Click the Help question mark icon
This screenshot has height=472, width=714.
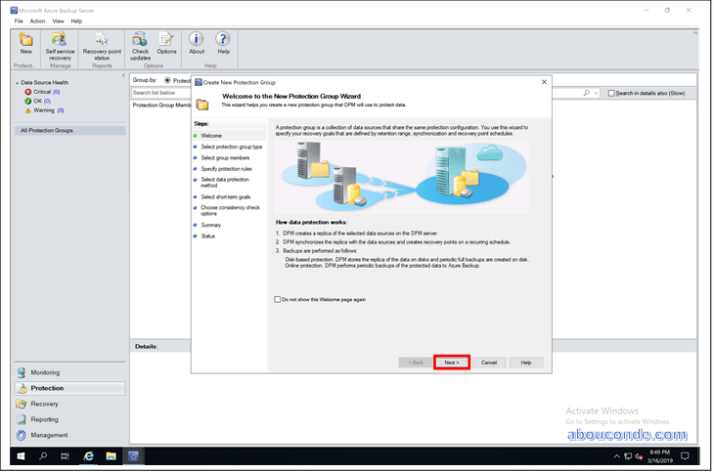click(223, 42)
